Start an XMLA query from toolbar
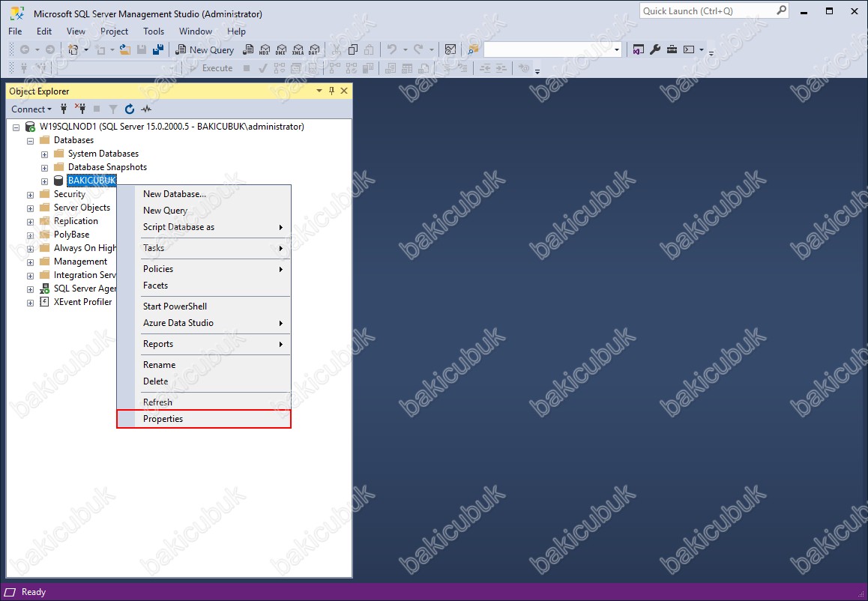Screen dimensions: 868x601 pos(298,49)
